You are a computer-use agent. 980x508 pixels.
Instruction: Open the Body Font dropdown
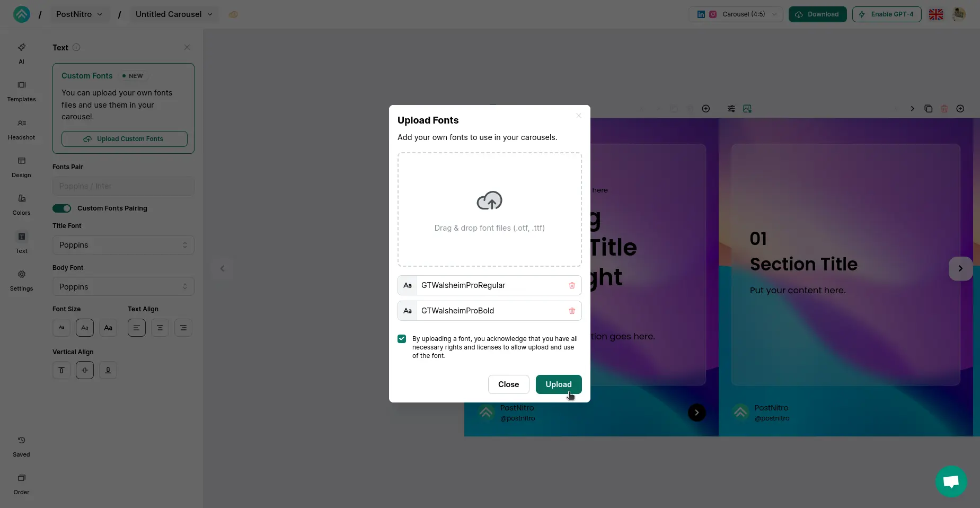123,286
